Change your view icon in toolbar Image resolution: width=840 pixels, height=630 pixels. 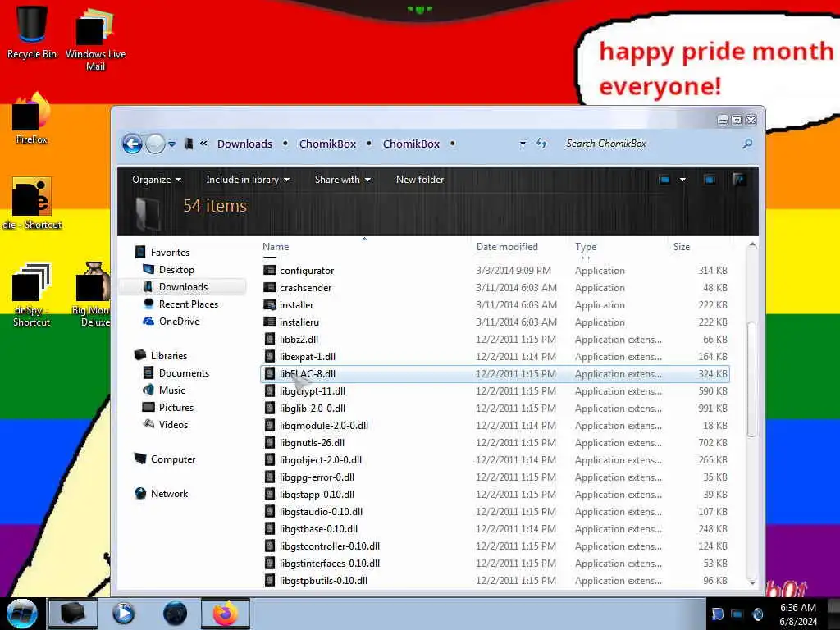(664, 180)
